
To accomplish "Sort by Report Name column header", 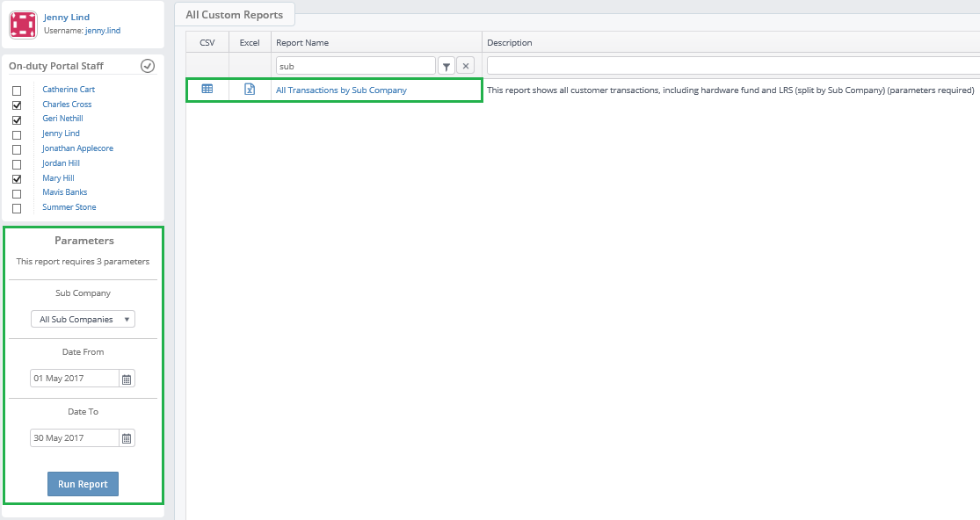I will [376, 42].
